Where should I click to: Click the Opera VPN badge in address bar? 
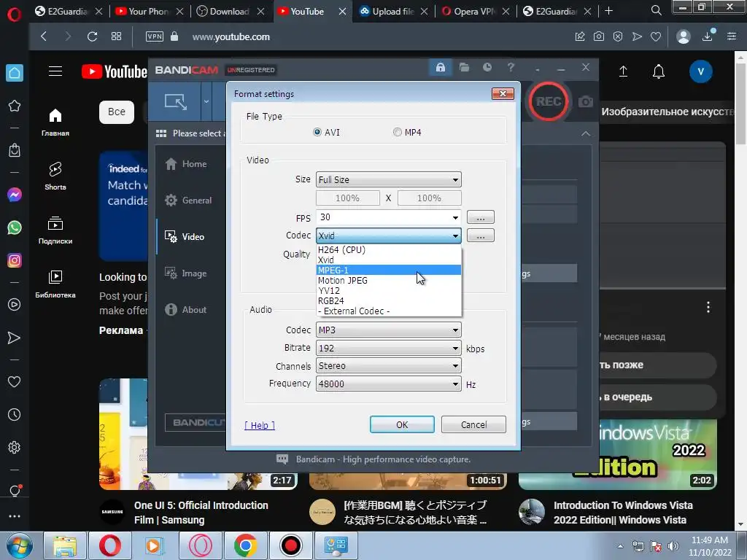(155, 36)
